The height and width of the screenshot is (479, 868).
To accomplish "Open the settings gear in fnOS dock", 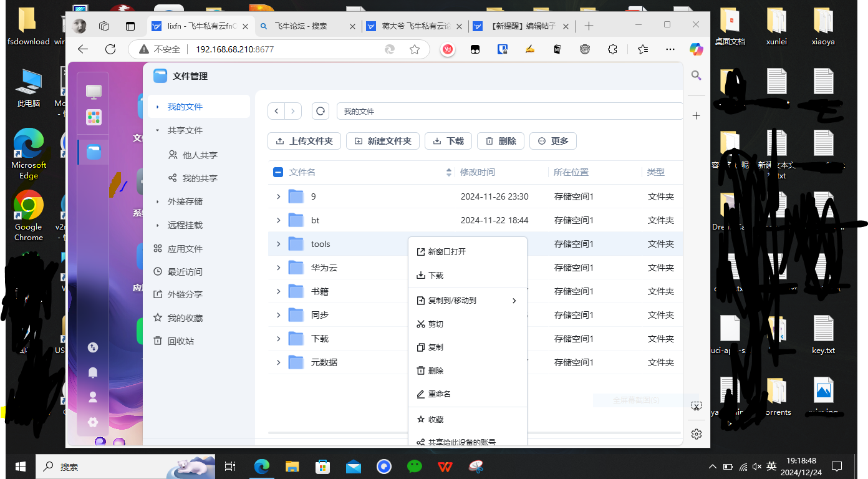I will click(93, 422).
